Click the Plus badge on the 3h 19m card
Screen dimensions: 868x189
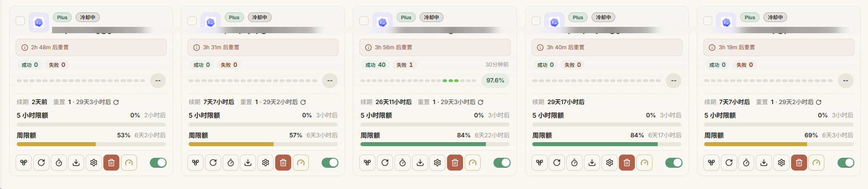(750, 17)
